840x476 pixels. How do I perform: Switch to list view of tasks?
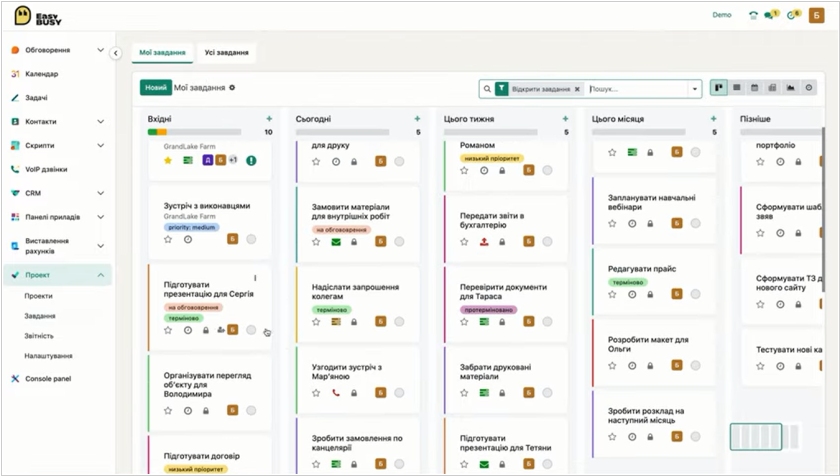(737, 88)
